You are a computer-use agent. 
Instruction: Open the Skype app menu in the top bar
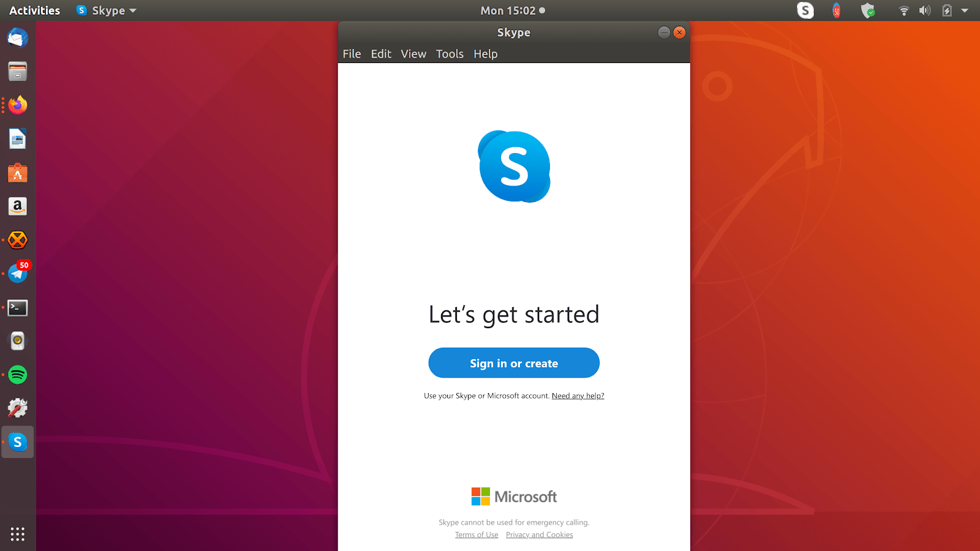click(x=107, y=10)
